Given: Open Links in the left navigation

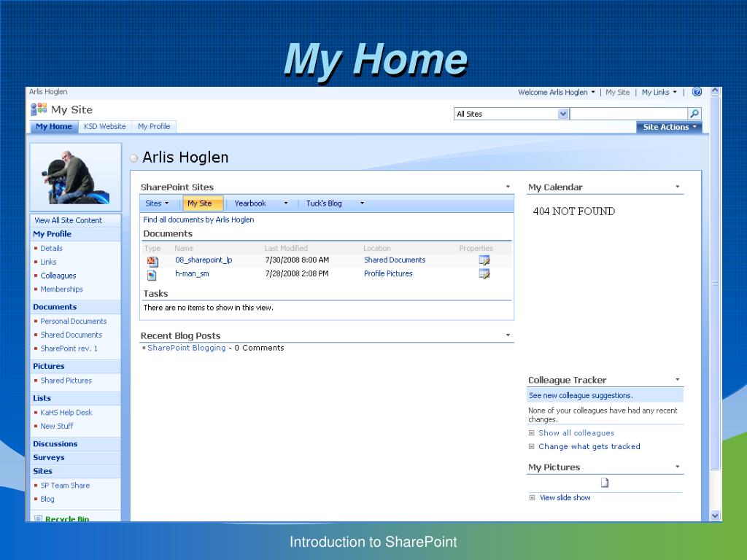Looking at the screenshot, I should pyautogui.click(x=48, y=262).
